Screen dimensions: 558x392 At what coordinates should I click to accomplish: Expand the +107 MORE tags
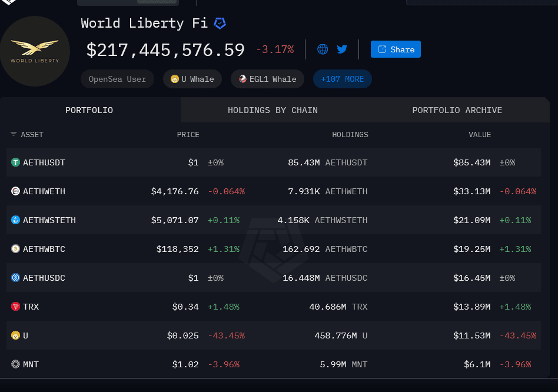point(343,79)
